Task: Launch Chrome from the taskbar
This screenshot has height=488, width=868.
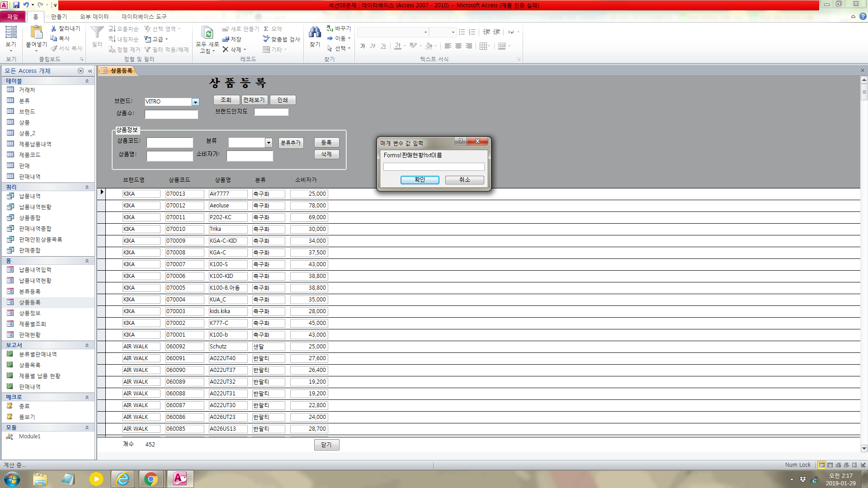Action: tap(151, 479)
